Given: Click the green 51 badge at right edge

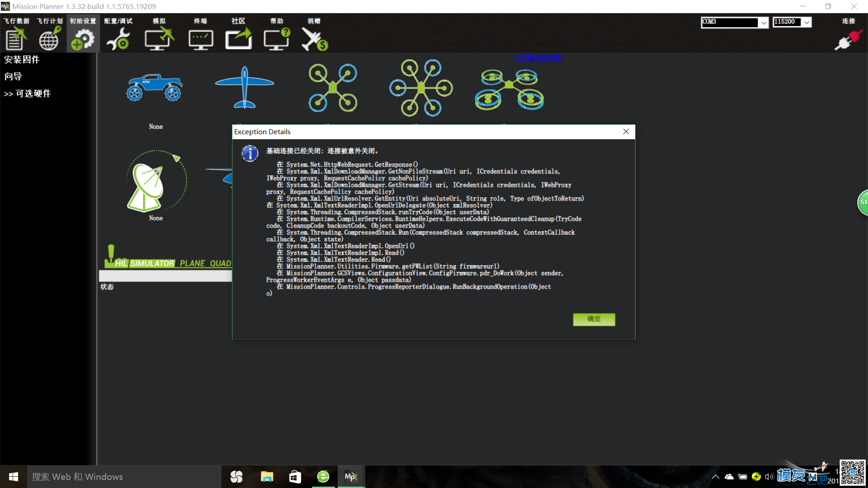Looking at the screenshot, I should click(863, 202).
